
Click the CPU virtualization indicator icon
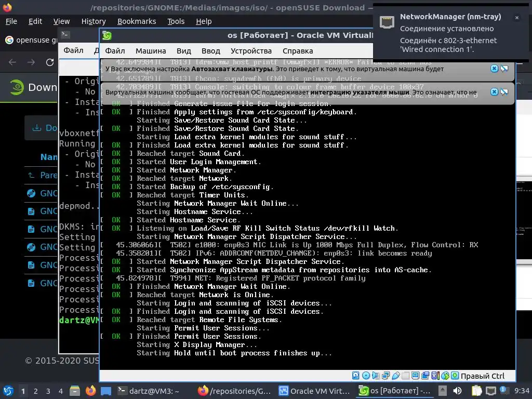click(x=435, y=376)
